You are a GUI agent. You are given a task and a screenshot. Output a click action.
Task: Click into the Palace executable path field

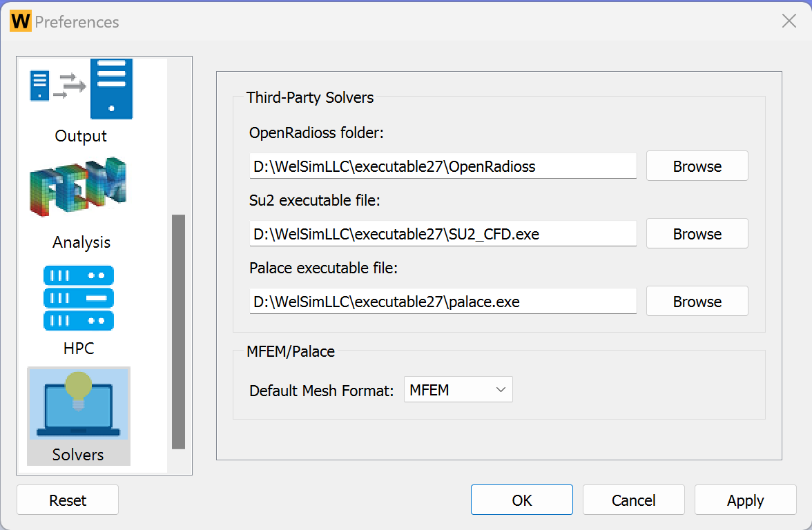[443, 302]
